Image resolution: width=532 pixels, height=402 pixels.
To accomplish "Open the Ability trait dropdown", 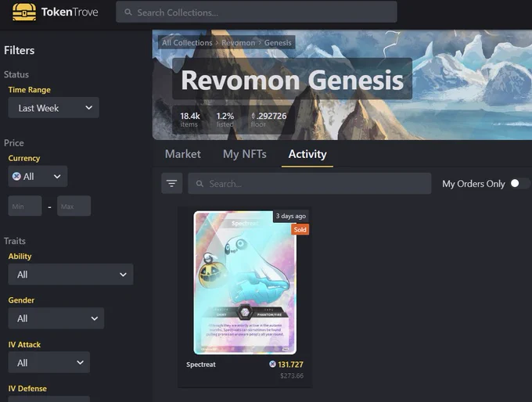I will click(70, 275).
